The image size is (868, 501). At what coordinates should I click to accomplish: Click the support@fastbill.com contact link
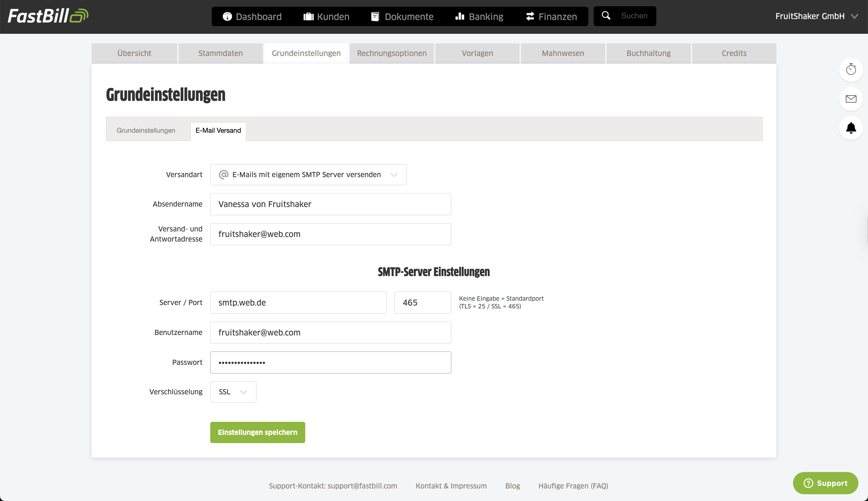362,486
